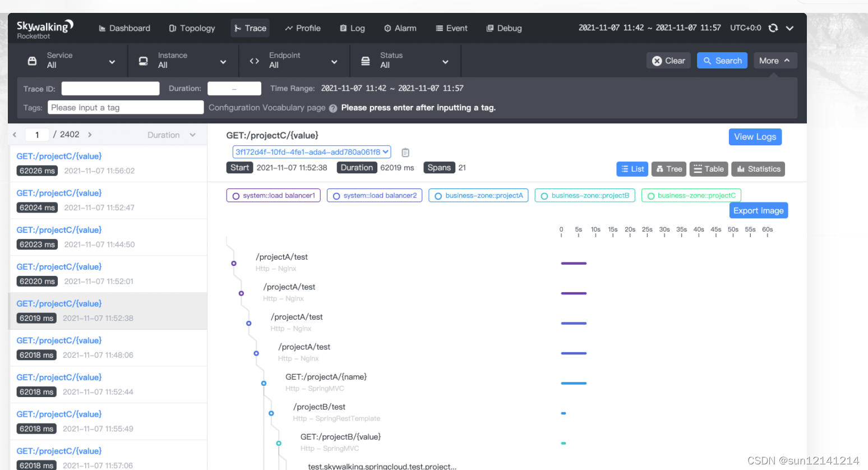
Task: Toggle the business-zone::projectC legend
Action: [691, 195]
